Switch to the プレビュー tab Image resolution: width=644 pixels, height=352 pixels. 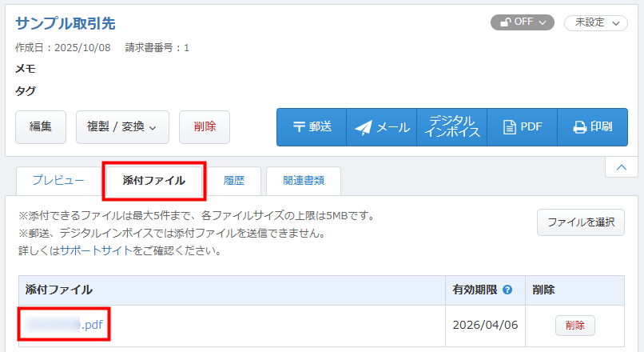point(58,181)
